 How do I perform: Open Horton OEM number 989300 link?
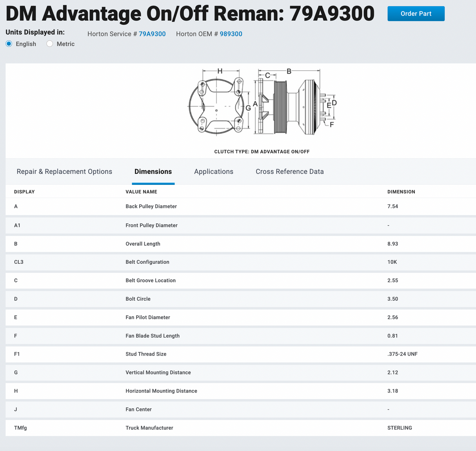click(231, 34)
